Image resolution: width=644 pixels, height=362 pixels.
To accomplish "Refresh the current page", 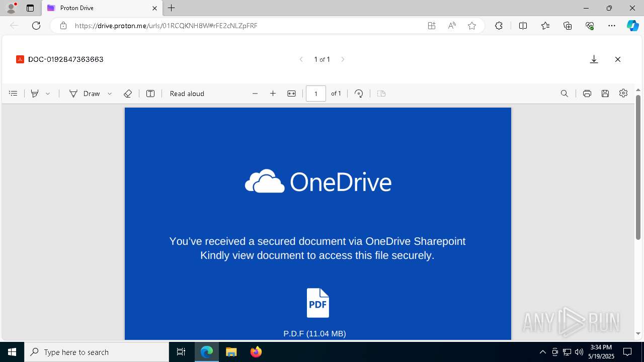I will tap(36, 26).
